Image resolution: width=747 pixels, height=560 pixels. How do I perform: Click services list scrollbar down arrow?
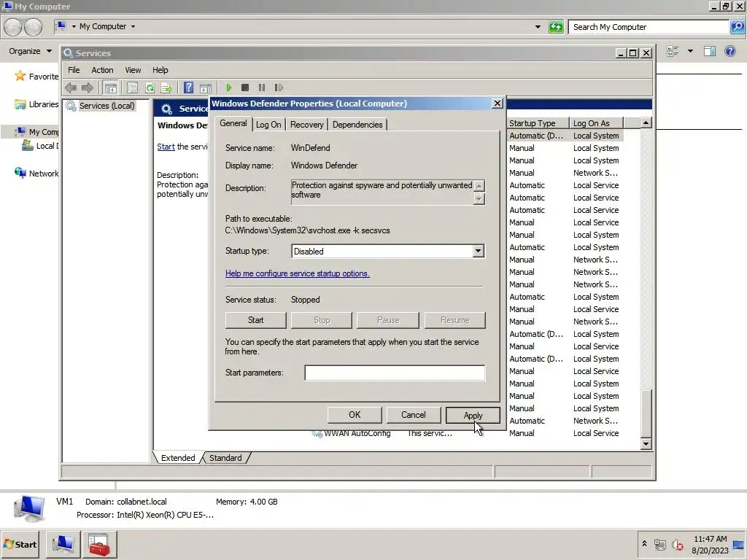pos(646,444)
